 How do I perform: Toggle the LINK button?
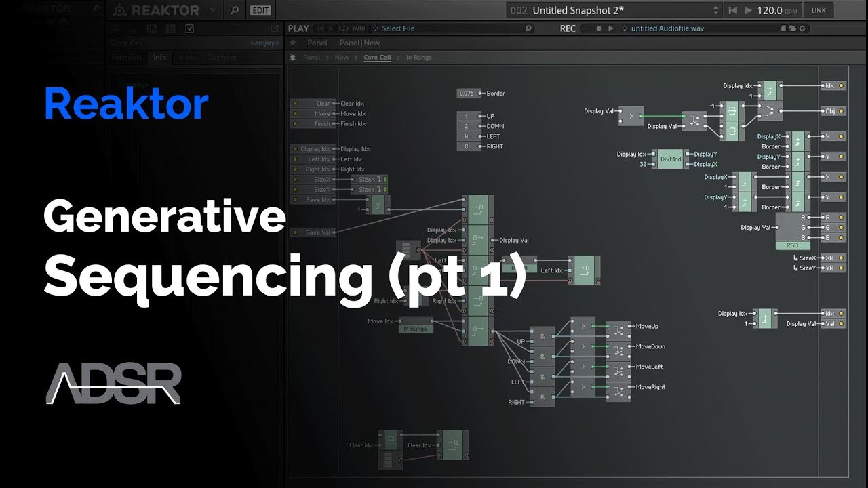coord(818,10)
